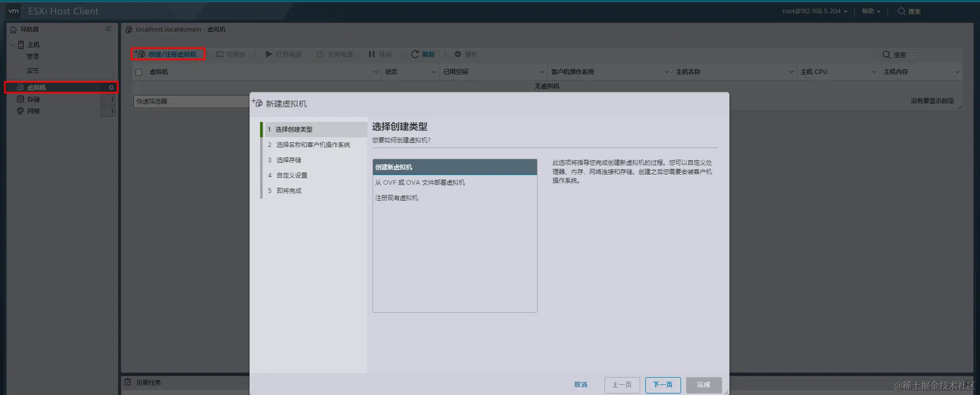Click the Navigator home icon
980x395 pixels.
[13, 30]
